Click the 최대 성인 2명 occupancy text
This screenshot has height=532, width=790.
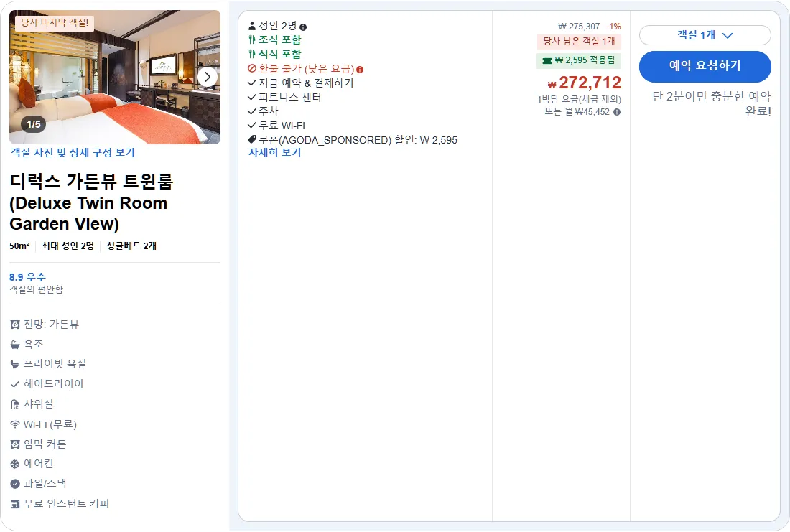pyautogui.click(x=68, y=246)
